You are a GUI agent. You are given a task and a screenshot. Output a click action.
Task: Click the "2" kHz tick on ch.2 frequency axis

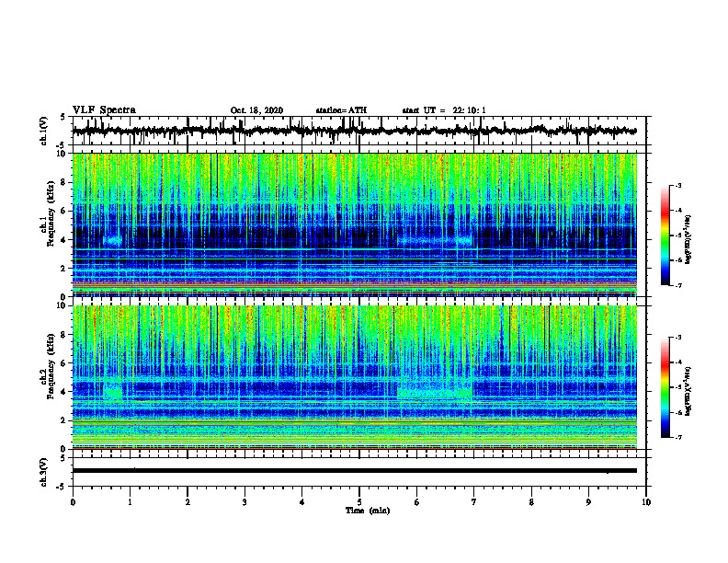(64, 420)
